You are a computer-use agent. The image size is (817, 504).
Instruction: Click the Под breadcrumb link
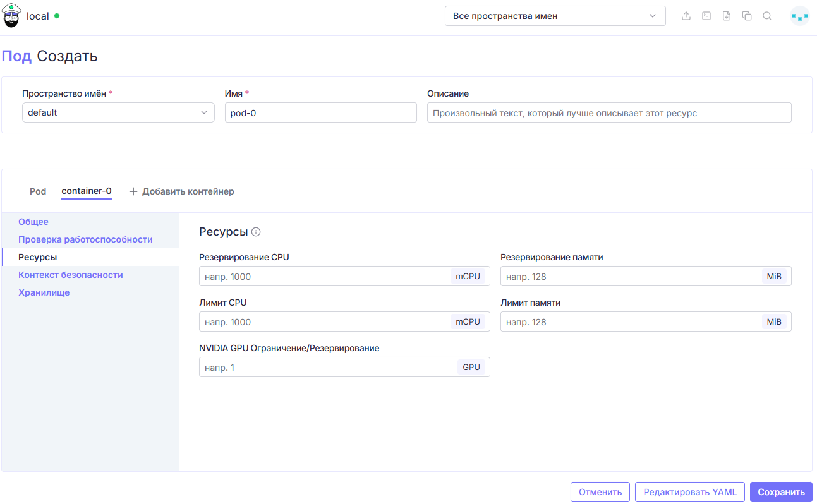pos(16,56)
